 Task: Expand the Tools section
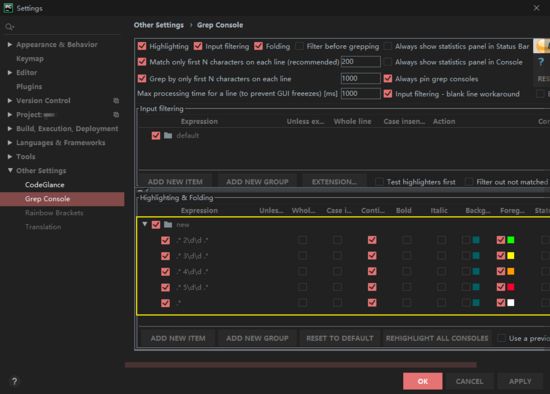10,157
